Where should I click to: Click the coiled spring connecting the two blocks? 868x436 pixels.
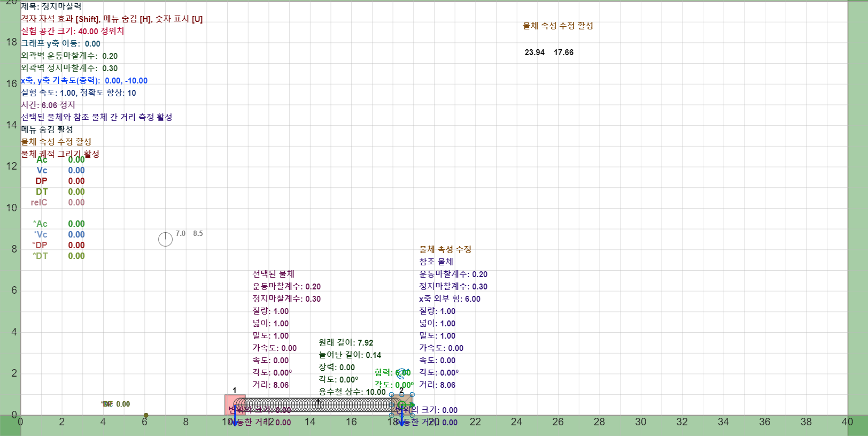tap(319, 405)
